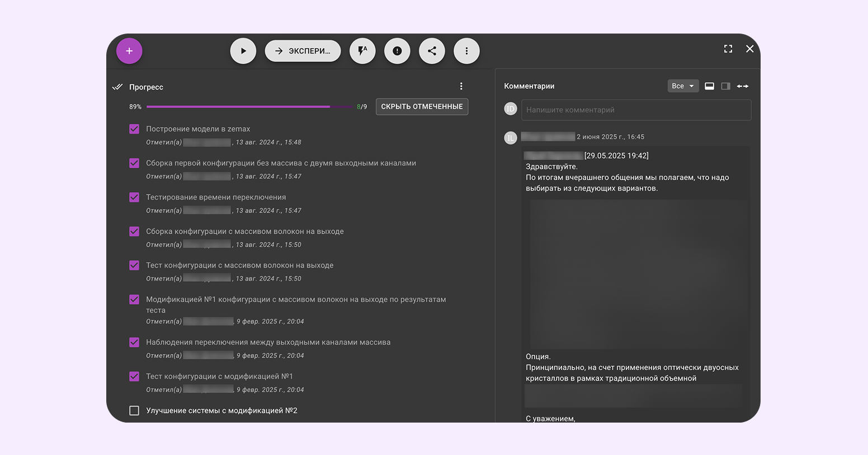Click the exclamation alert icon button

pyautogui.click(x=397, y=51)
